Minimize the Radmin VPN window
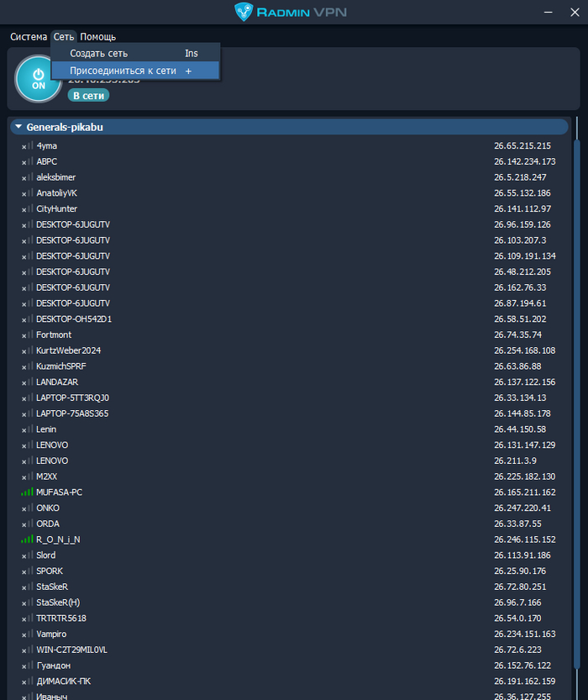The width and height of the screenshot is (588, 700). pos(549,12)
